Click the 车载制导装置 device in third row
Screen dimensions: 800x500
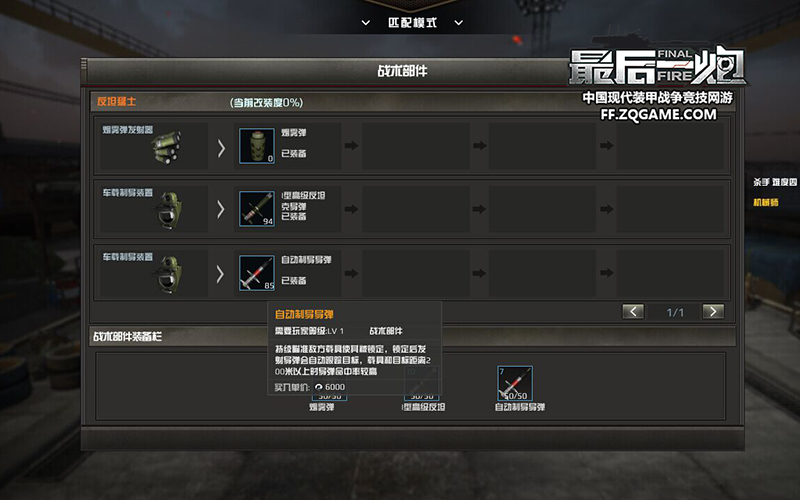click(x=170, y=274)
